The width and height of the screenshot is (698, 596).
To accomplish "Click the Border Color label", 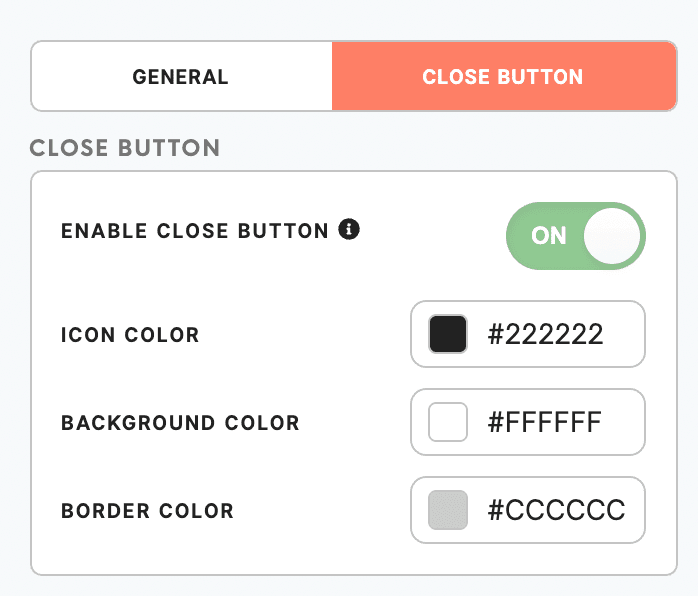I will tap(147, 511).
